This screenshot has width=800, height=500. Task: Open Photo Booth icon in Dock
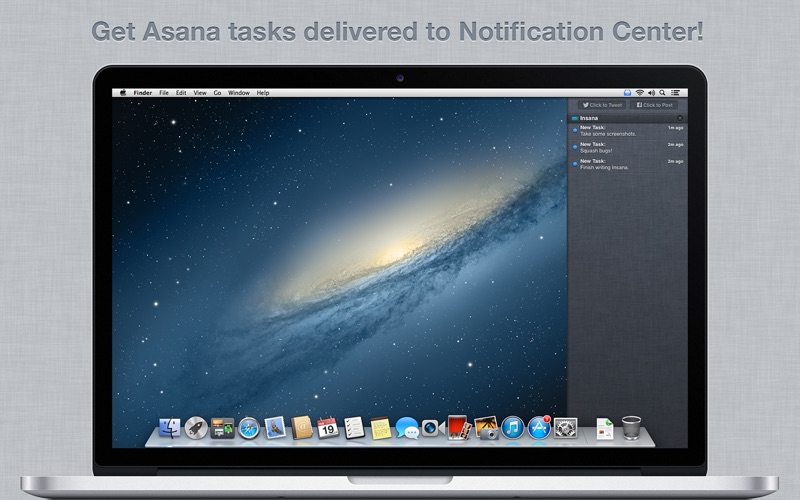(459, 428)
